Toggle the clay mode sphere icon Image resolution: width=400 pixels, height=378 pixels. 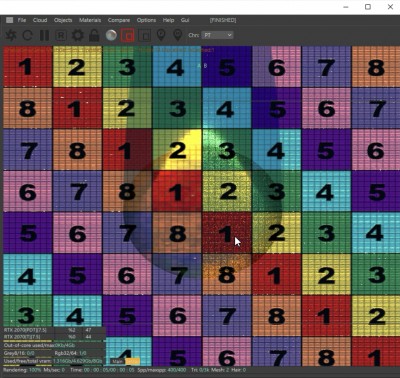[111, 35]
